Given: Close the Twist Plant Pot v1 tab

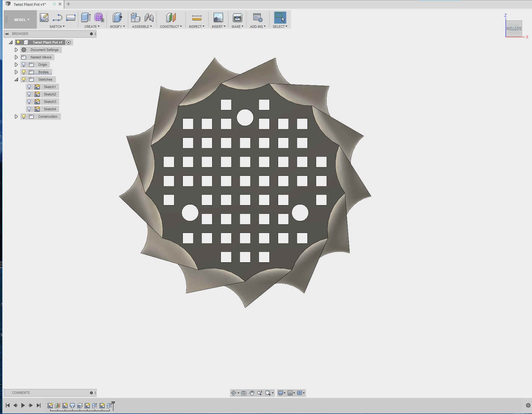Looking at the screenshot, I should pyautogui.click(x=60, y=4).
